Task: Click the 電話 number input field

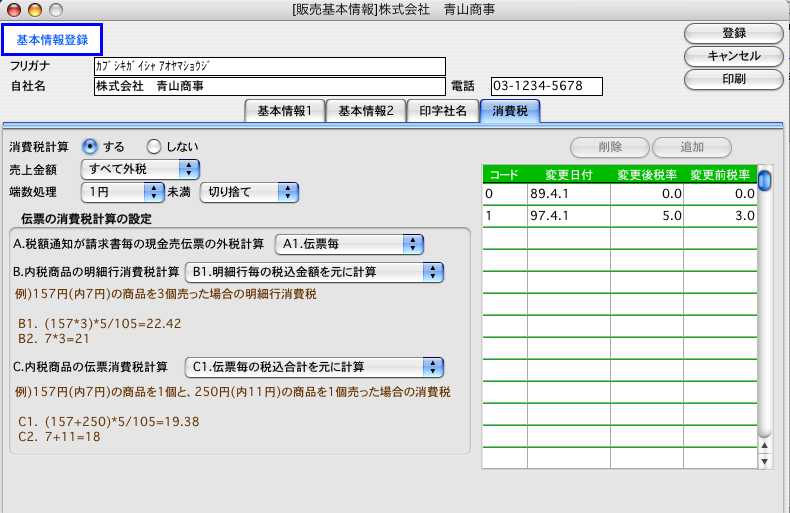Action: pyautogui.click(x=546, y=87)
